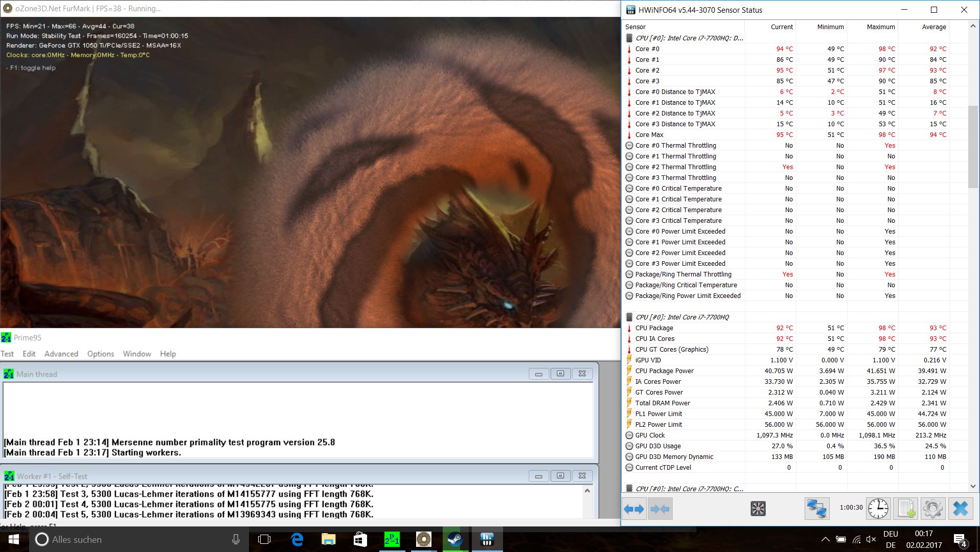Viewport: 980px width, 552px height.
Task: Click the Worker #1 log scroll-up arrow
Action: 587,491
